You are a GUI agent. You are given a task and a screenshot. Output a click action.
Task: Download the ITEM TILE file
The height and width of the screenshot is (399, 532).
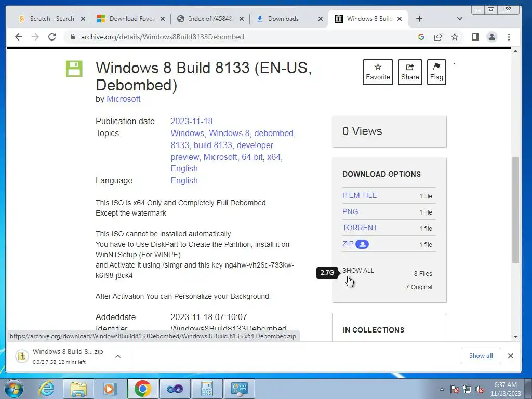coord(360,195)
